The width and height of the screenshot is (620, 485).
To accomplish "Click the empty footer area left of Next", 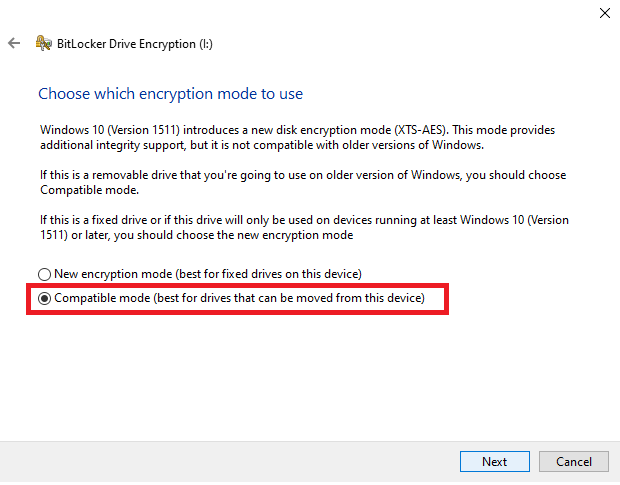I will (x=230, y=461).
